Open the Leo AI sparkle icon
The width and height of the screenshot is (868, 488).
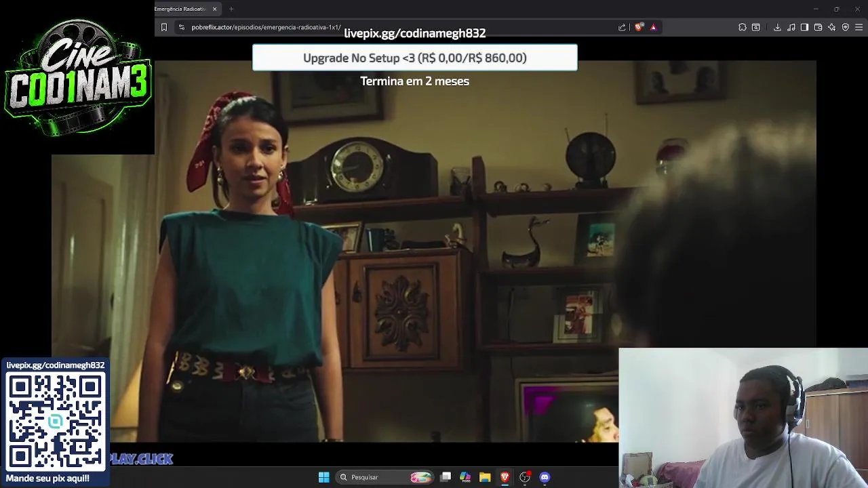[831, 27]
